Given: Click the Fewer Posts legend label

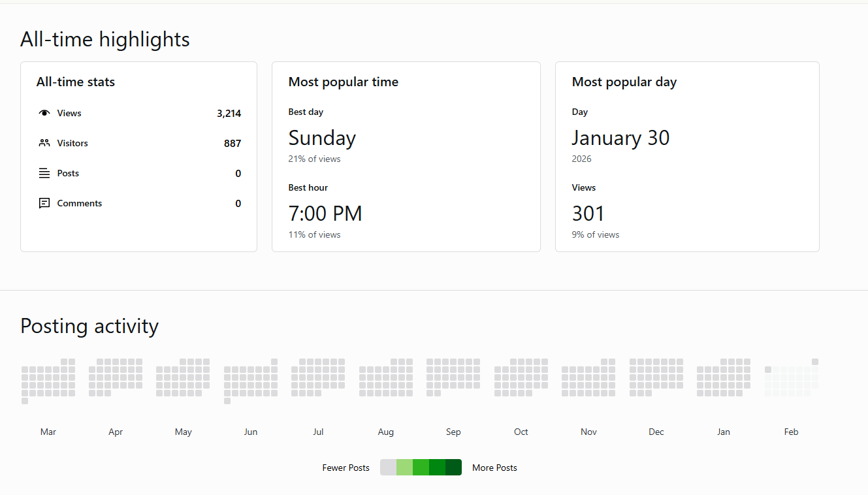Looking at the screenshot, I should pyautogui.click(x=346, y=468).
